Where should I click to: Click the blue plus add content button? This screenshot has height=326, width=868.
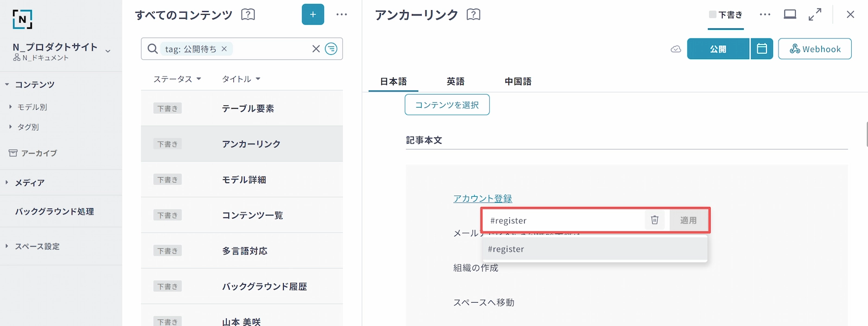click(312, 15)
